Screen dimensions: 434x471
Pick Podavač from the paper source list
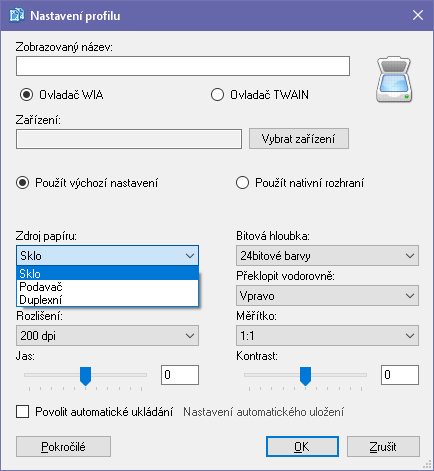(107, 287)
